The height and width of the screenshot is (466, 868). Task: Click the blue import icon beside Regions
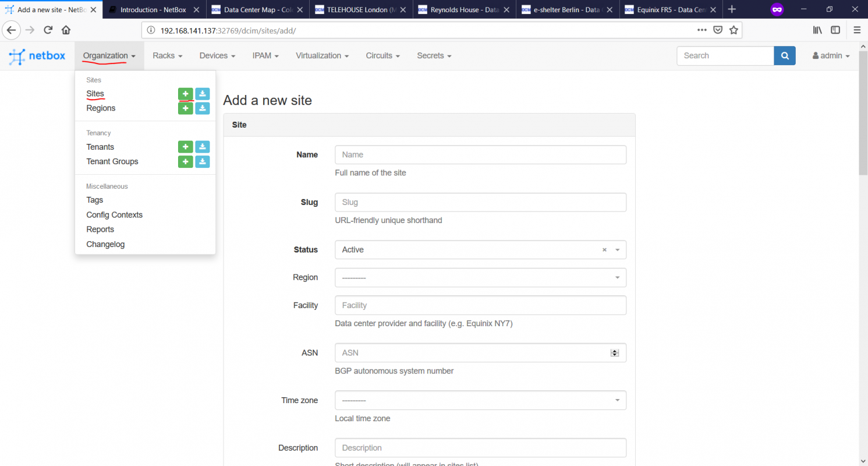[x=202, y=108]
